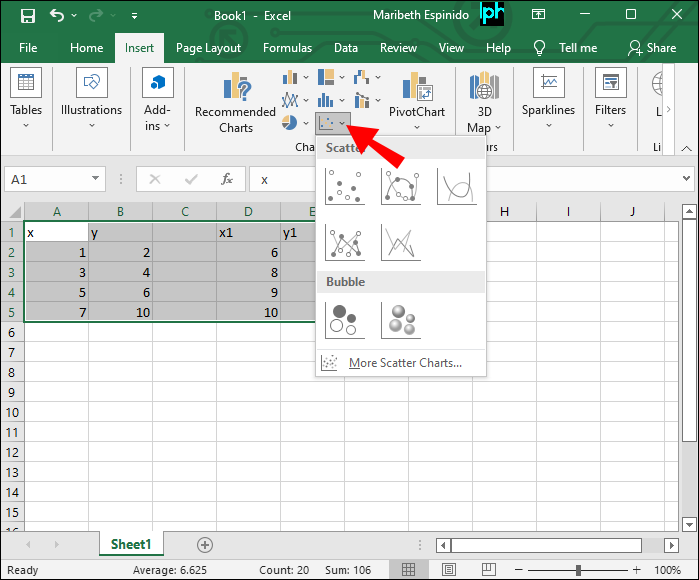Zoom in with plus button
The width and height of the screenshot is (699, 580).
pyautogui.click(x=637, y=569)
